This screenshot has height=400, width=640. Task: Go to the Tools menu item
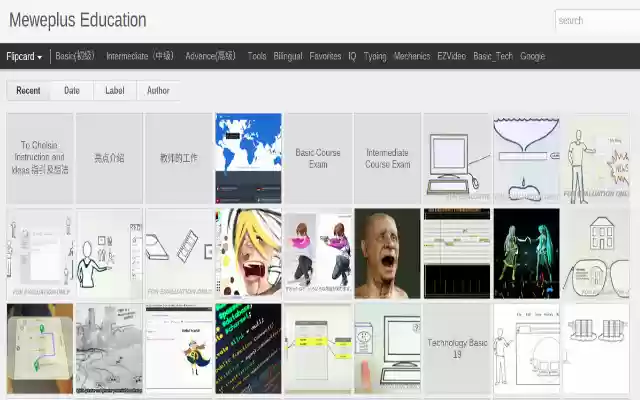(x=257, y=56)
